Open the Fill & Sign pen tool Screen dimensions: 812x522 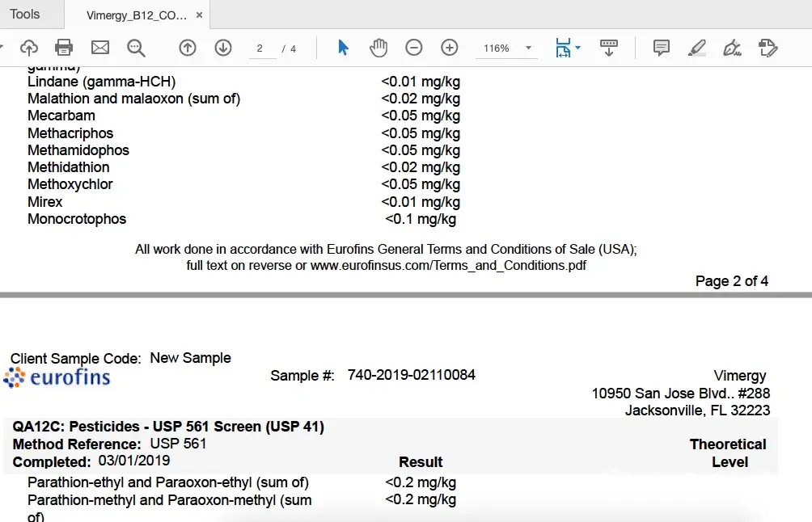[x=733, y=48]
